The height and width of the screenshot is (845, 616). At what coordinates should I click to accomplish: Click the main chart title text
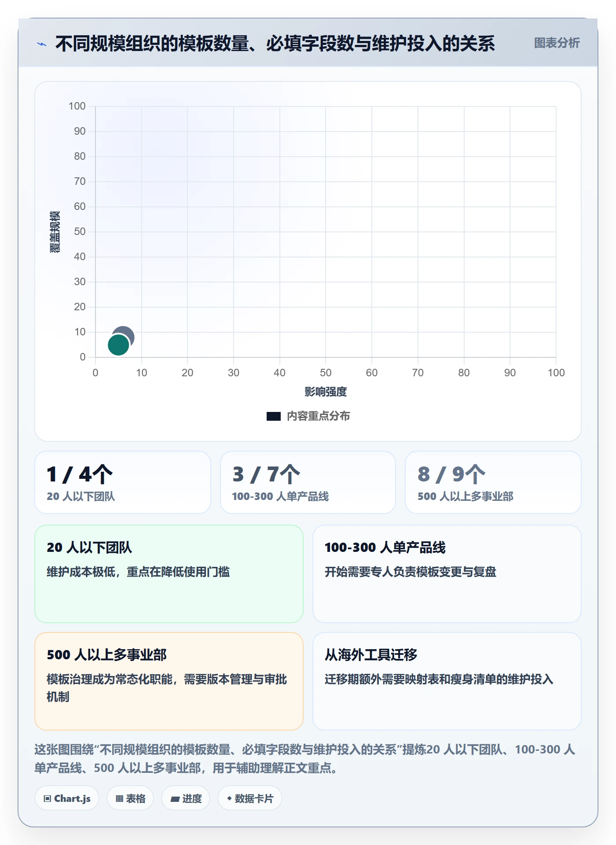[275, 44]
